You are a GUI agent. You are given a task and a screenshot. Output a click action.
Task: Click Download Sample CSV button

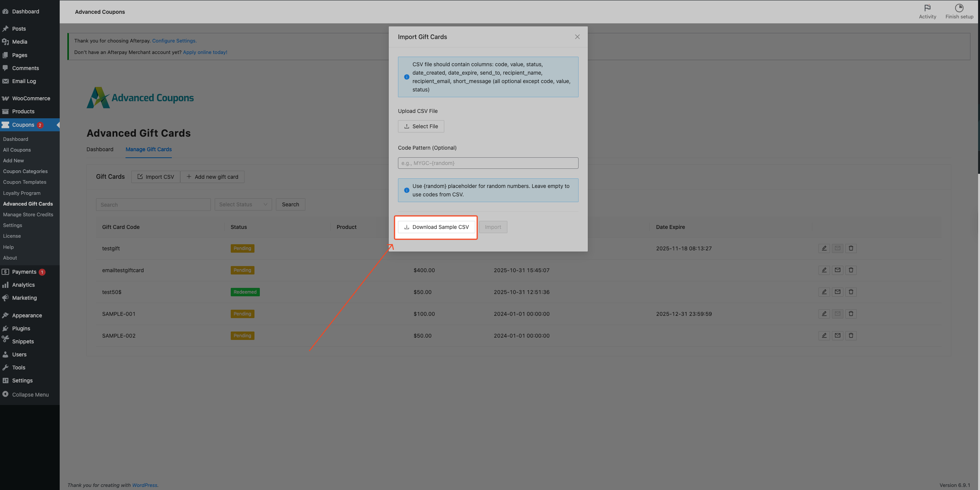[436, 227]
